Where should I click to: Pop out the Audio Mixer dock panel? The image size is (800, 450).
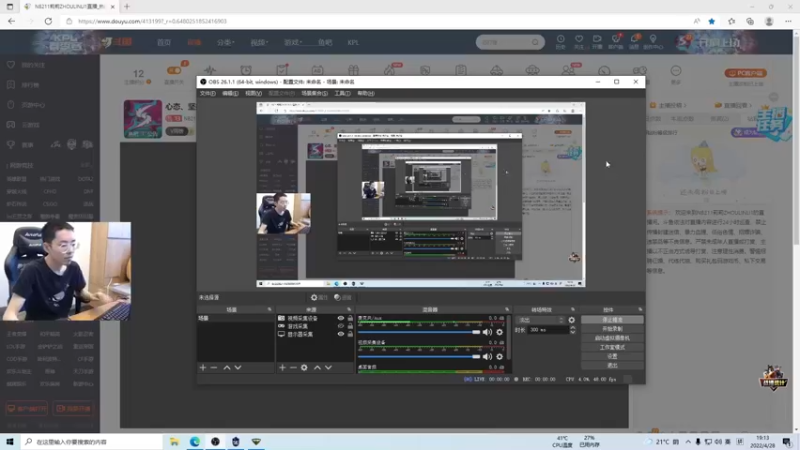[507, 310]
